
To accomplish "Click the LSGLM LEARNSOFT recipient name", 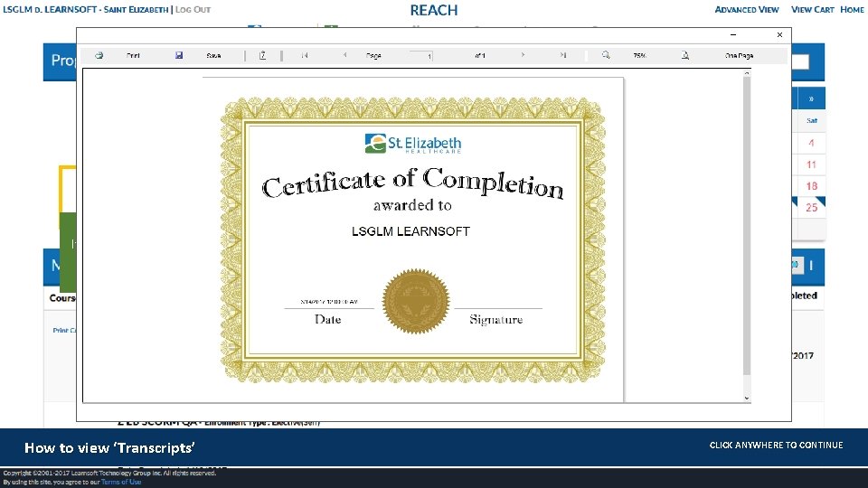I will pos(410,231).
